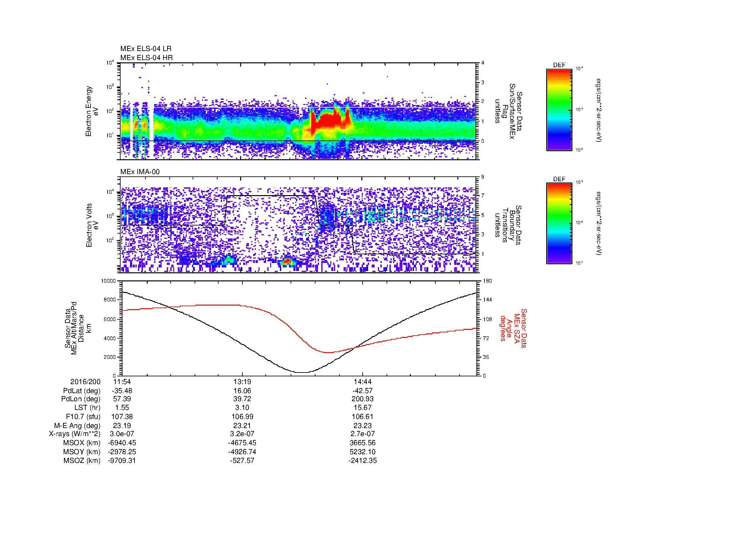Click the MSOX value -6940.45
The height and width of the screenshot is (534, 756).
(122, 443)
